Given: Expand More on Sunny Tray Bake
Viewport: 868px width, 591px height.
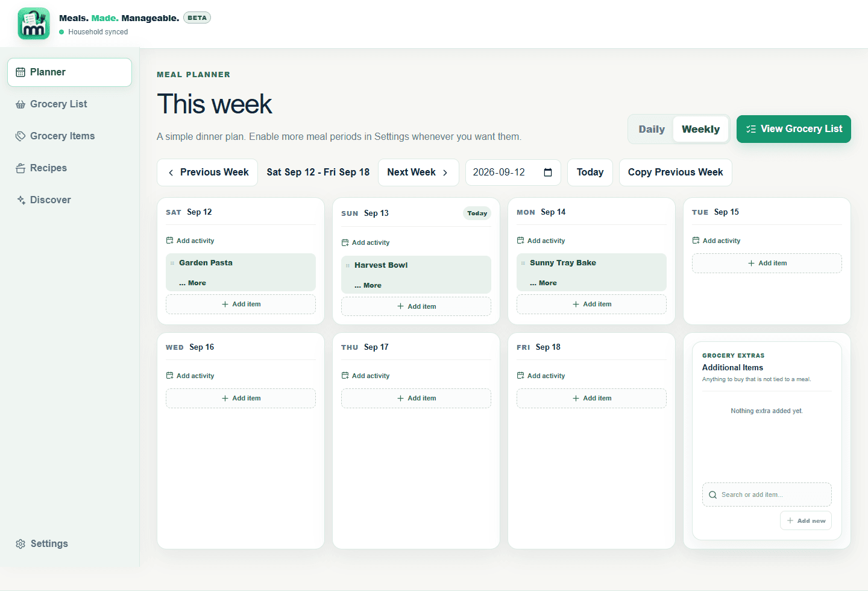Looking at the screenshot, I should point(543,283).
